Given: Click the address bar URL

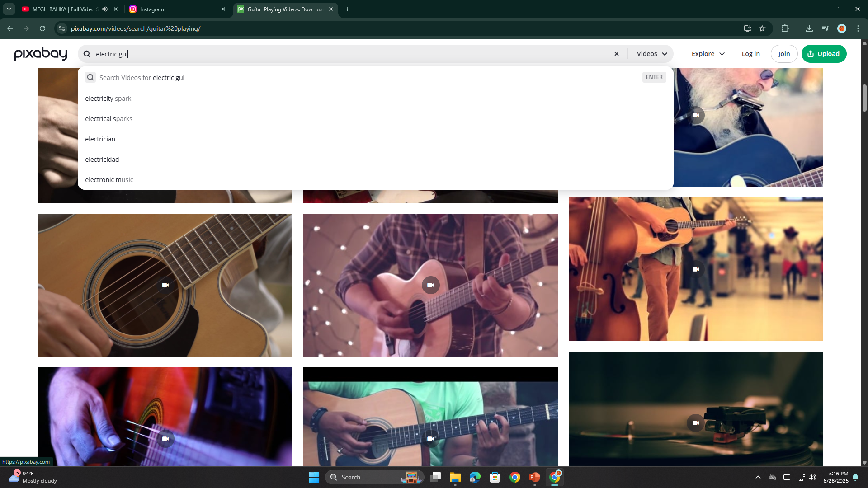Looking at the screenshot, I should [136, 28].
